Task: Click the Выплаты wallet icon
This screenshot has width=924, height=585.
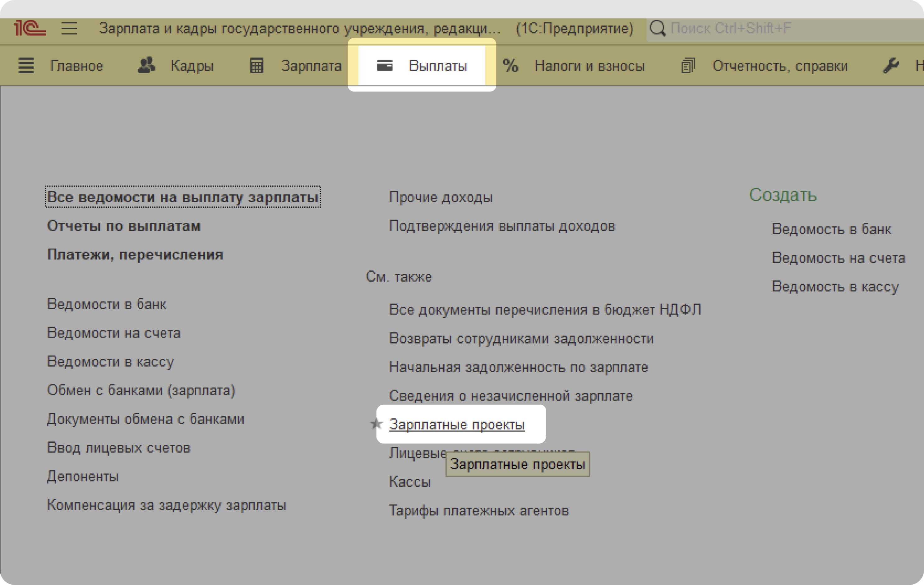Action: click(385, 66)
